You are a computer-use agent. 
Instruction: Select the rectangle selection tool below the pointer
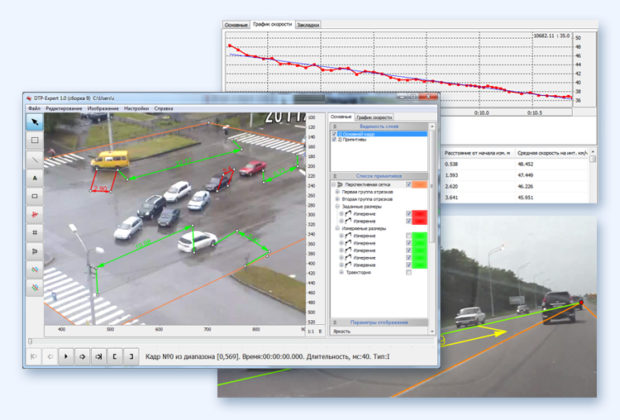pyautogui.click(x=35, y=140)
